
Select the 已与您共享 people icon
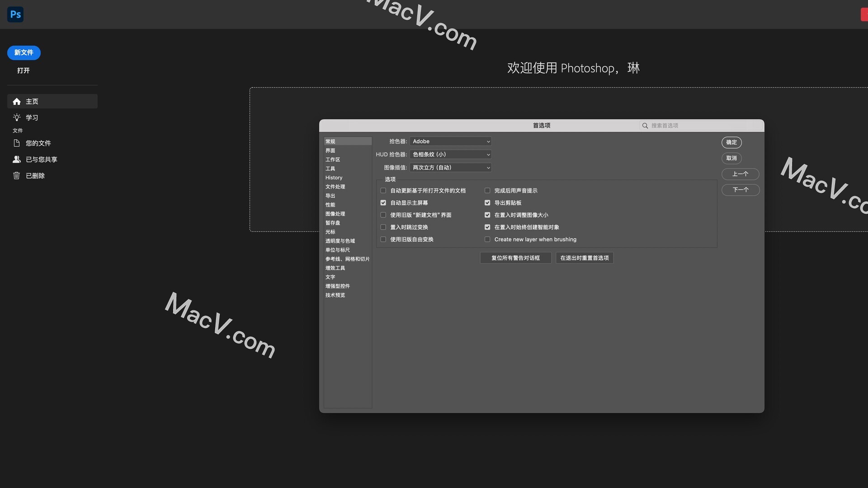[17, 159]
